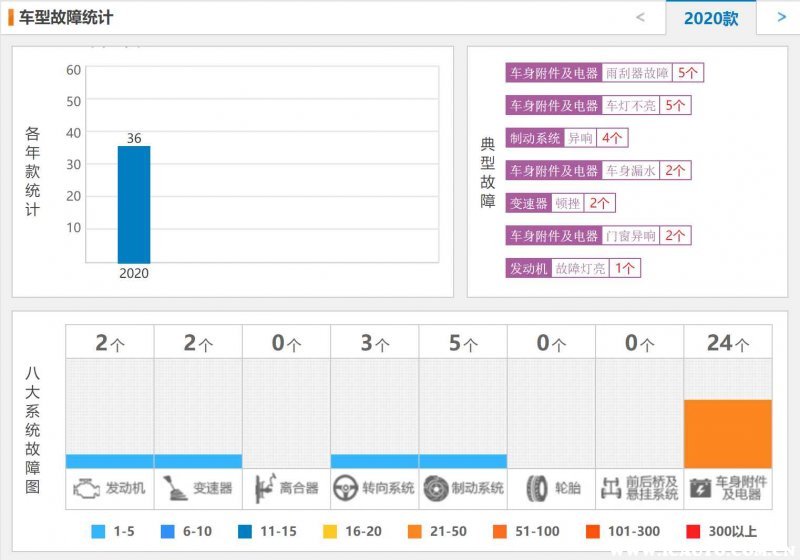The height and width of the screenshot is (560, 800).
Task: Go to next model year arrow
Action: [x=781, y=17]
